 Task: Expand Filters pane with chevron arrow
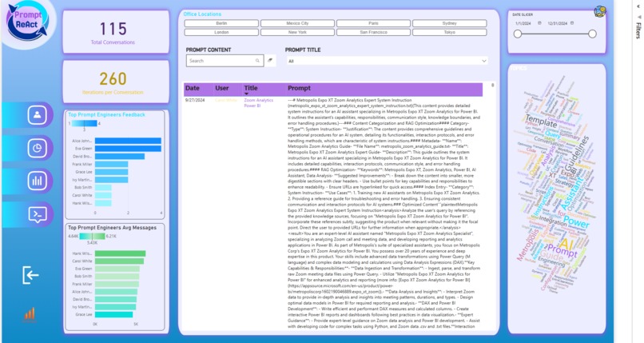(638, 6)
